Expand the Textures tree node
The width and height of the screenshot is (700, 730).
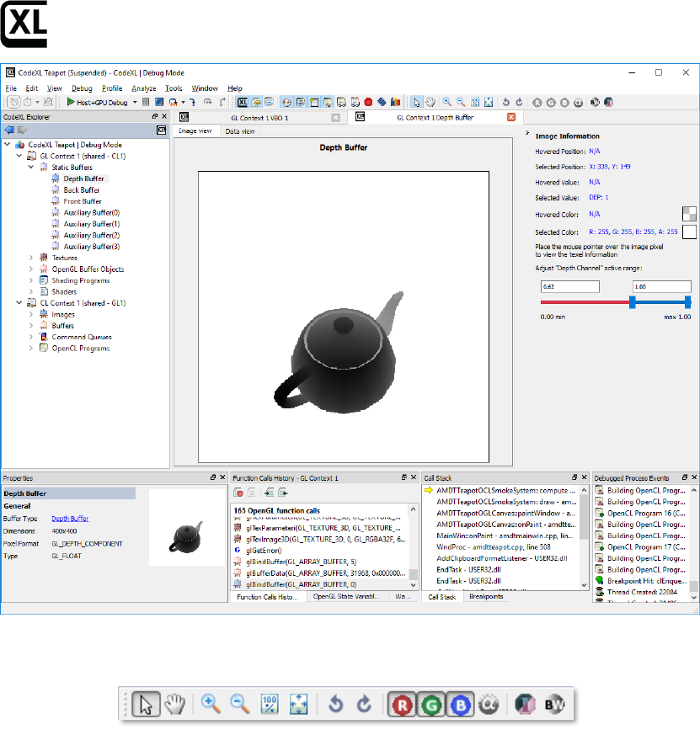point(31,258)
